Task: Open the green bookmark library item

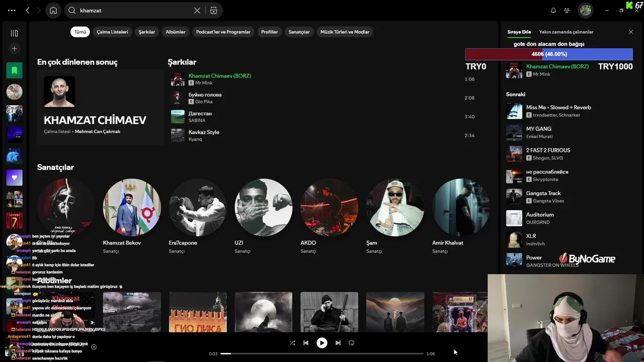Action: coord(14,70)
